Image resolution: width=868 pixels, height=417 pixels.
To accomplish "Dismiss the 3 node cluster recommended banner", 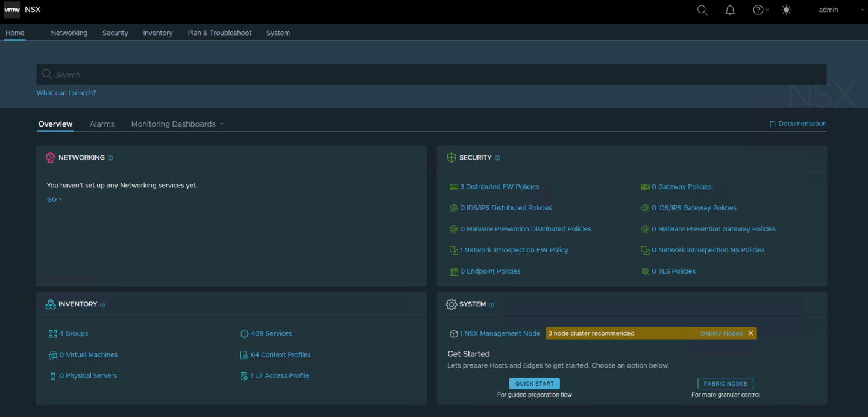I will [750, 333].
